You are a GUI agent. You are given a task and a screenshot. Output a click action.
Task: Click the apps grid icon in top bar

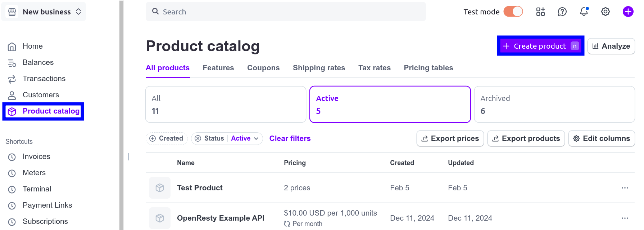point(540,12)
